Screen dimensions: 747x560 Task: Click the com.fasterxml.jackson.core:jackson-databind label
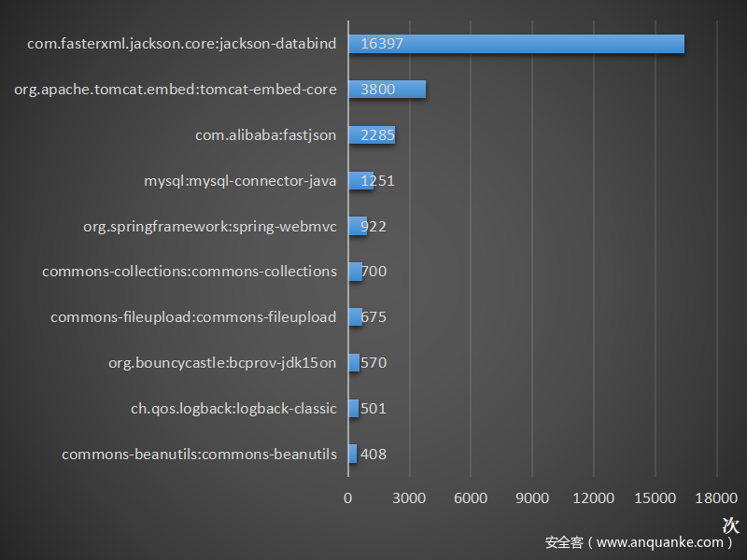point(181,44)
